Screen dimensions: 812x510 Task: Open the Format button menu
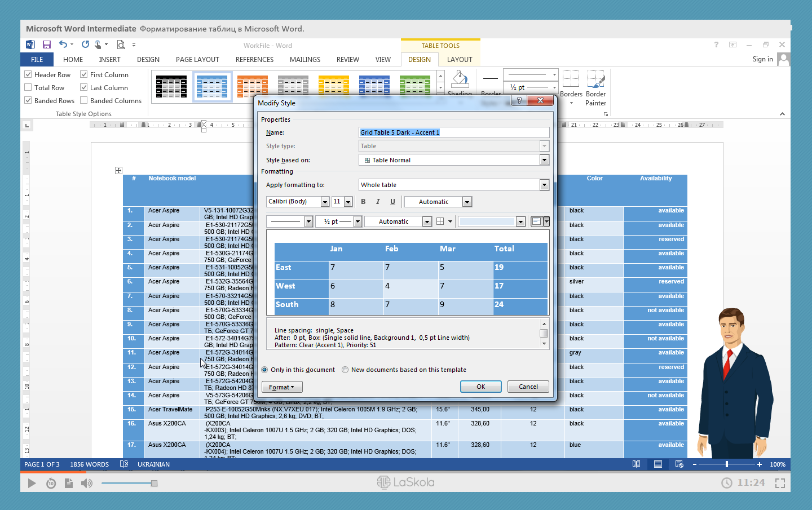[282, 387]
